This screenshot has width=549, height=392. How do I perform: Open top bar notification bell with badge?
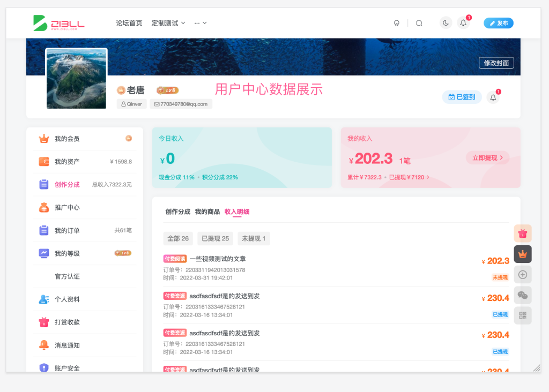[463, 23]
